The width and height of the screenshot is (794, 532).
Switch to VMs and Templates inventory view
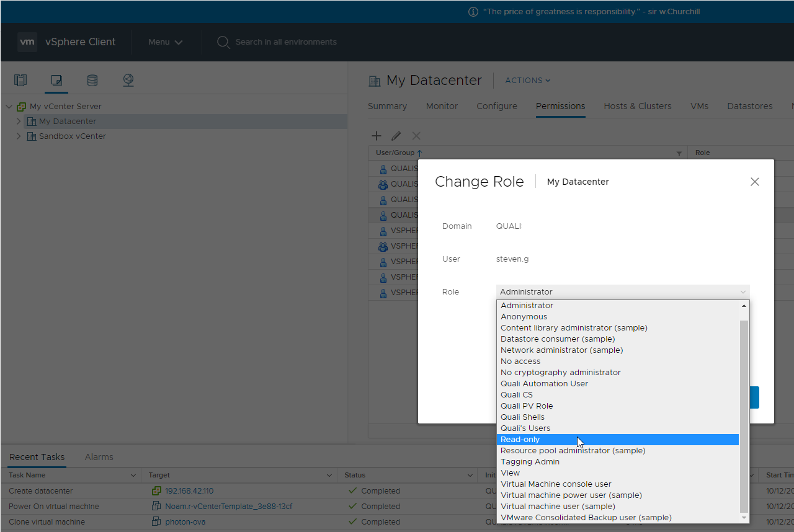56,80
